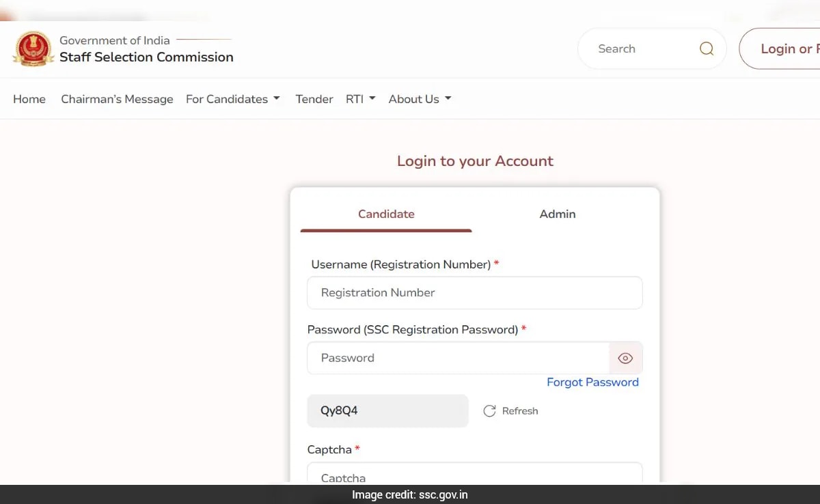Click the search magnifier icon
The width and height of the screenshot is (820, 504).
point(707,48)
